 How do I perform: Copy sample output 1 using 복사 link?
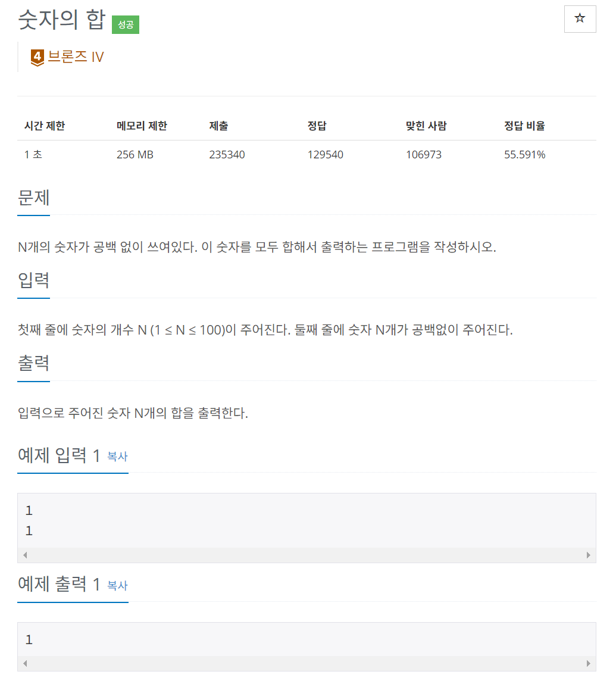point(117,586)
